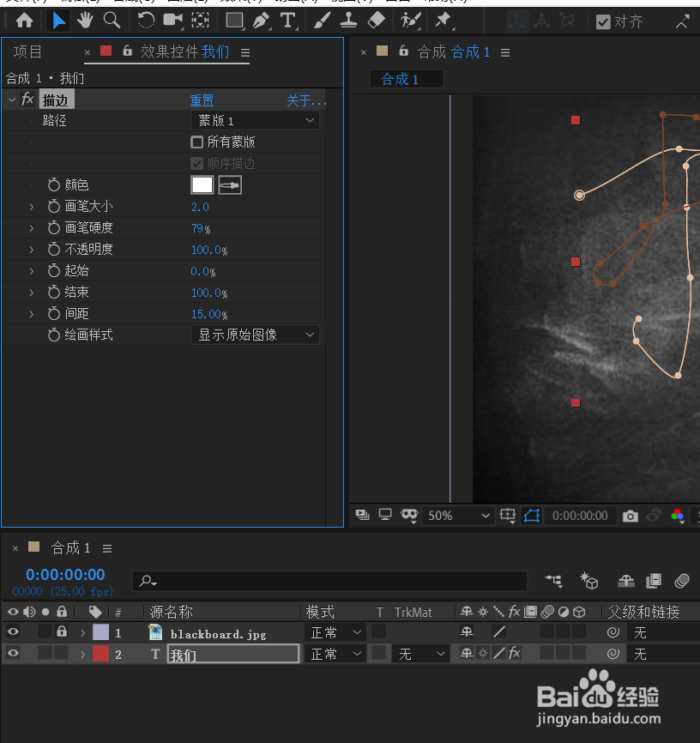Open the 效果控件 panel menu

245,52
